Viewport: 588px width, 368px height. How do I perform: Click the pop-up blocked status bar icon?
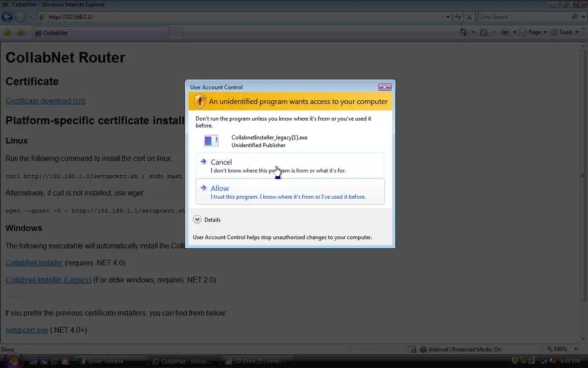pyautogui.click(x=413, y=349)
